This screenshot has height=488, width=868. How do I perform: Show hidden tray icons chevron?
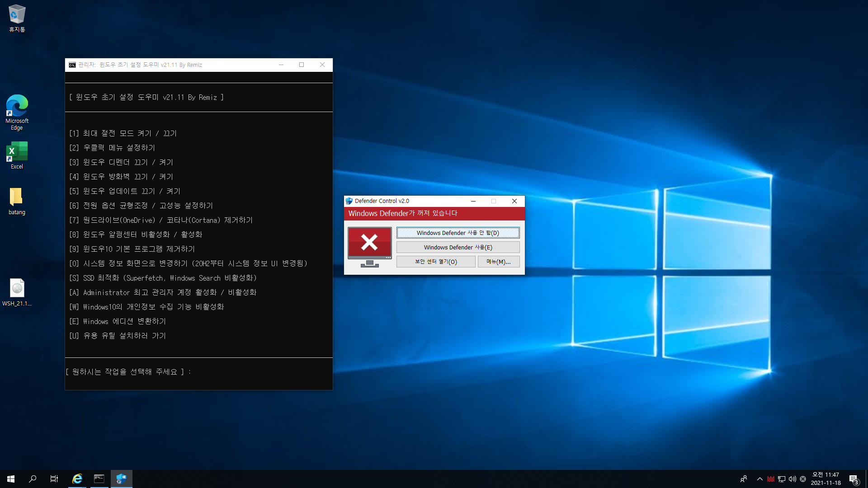pos(760,479)
